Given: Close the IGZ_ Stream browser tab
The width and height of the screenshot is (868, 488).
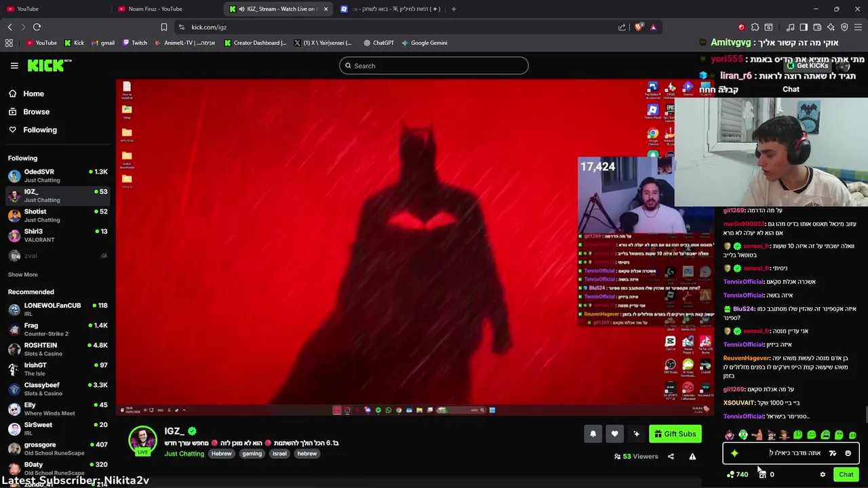Looking at the screenshot, I should [x=325, y=9].
